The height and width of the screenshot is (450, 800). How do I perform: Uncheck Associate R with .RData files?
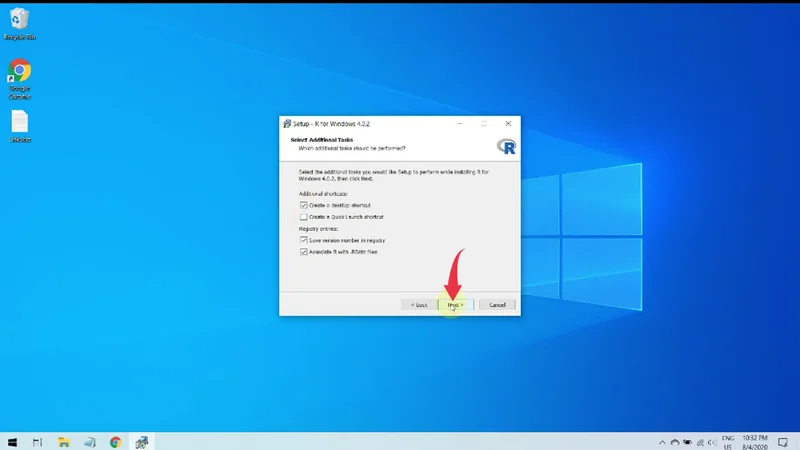coord(304,252)
